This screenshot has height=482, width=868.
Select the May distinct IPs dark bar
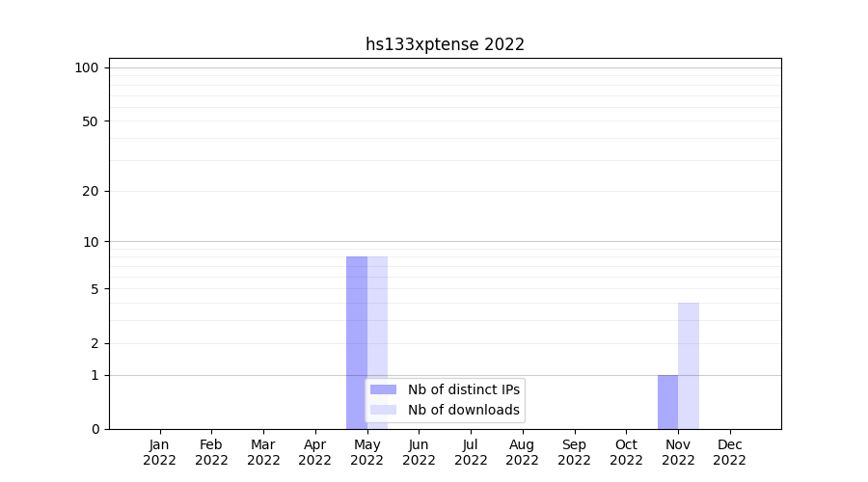356,318
